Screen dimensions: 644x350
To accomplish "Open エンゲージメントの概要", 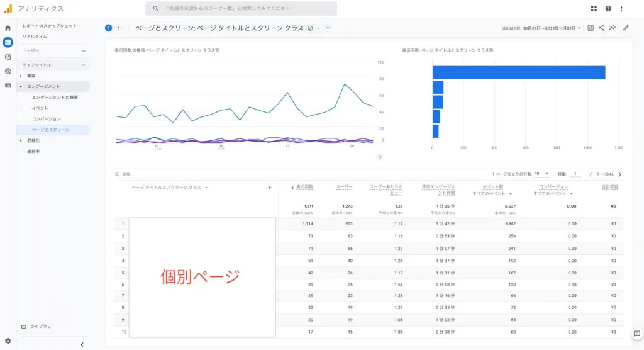I will click(55, 98).
